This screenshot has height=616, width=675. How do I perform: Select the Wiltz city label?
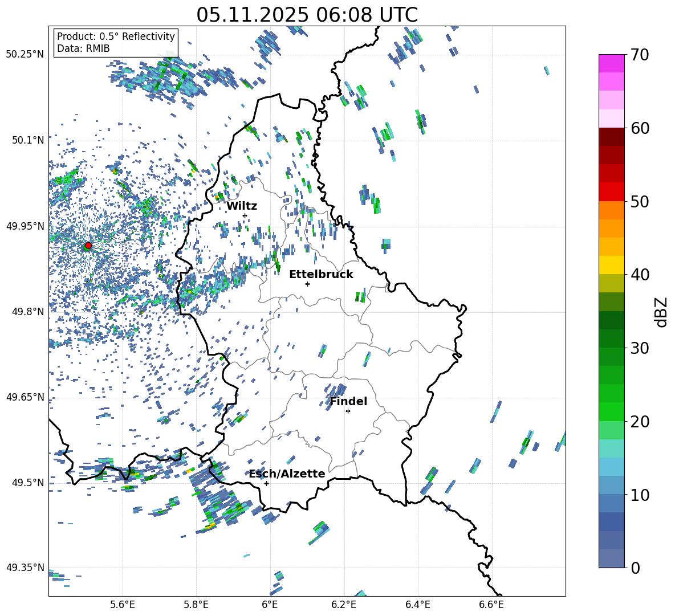(x=242, y=206)
